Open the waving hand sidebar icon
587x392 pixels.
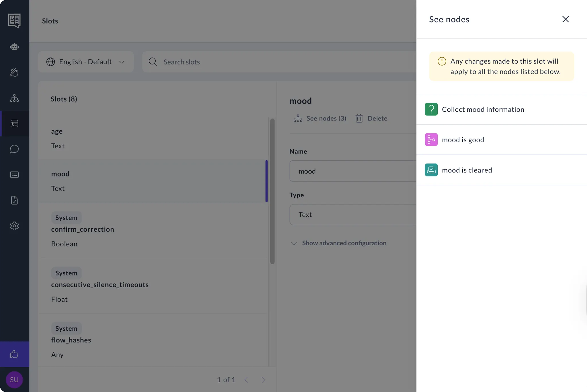14,72
